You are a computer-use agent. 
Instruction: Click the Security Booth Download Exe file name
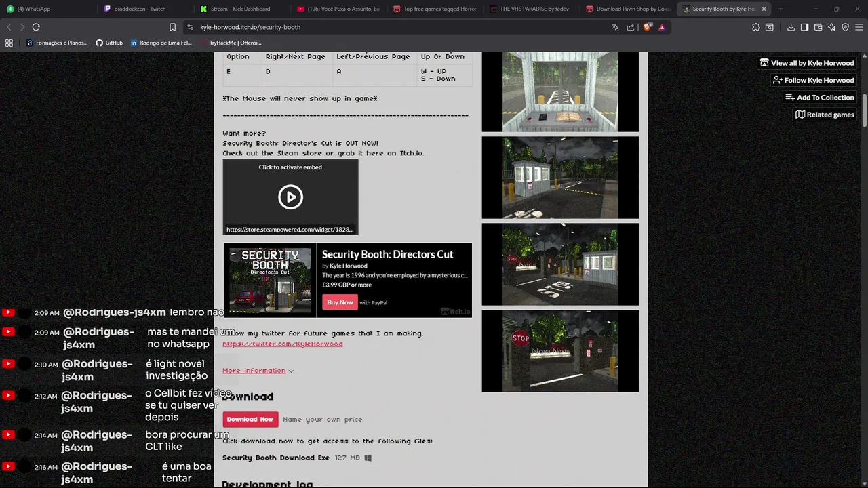pos(276,457)
